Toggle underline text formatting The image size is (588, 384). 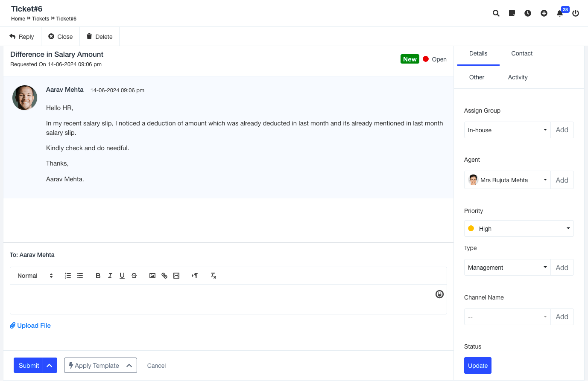pyautogui.click(x=122, y=276)
